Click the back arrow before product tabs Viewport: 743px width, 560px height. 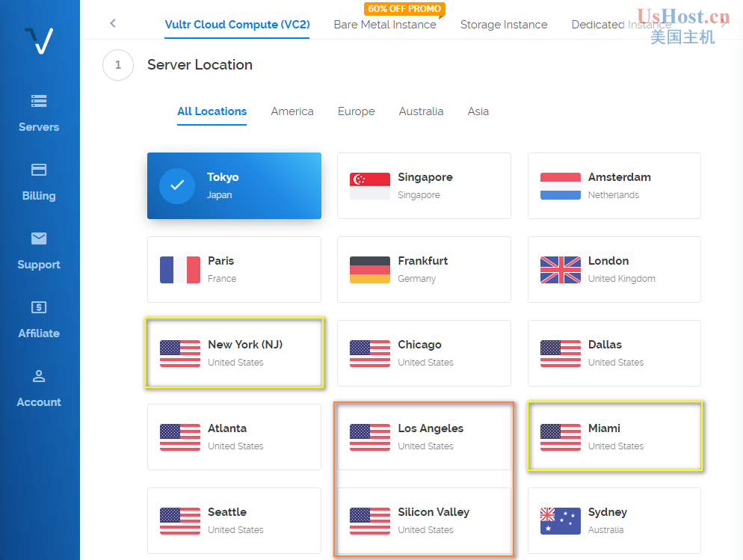point(113,23)
